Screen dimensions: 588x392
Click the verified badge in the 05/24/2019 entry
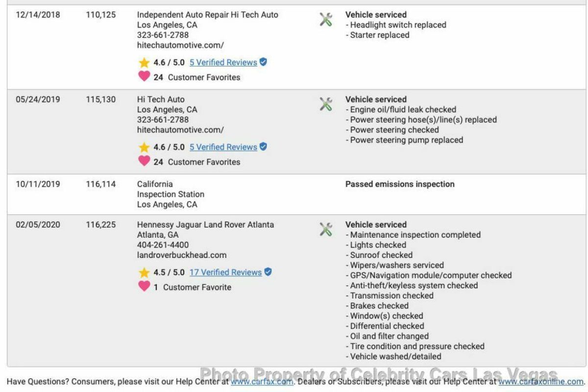tap(263, 146)
